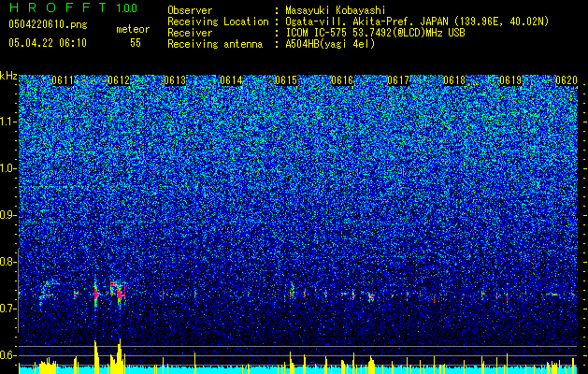Click the 0.9 kHz axis label
Screen dimensions: 588x374
7,215
